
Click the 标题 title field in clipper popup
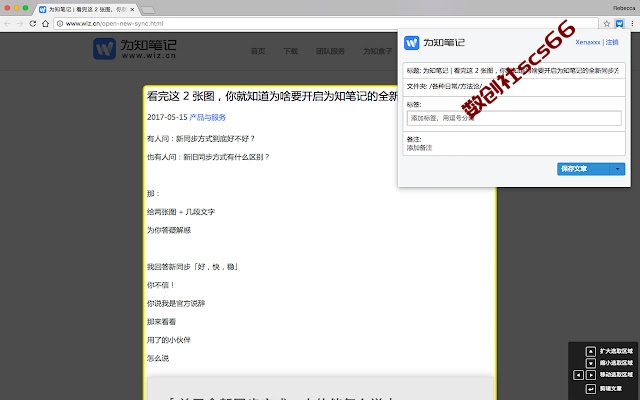click(x=514, y=70)
